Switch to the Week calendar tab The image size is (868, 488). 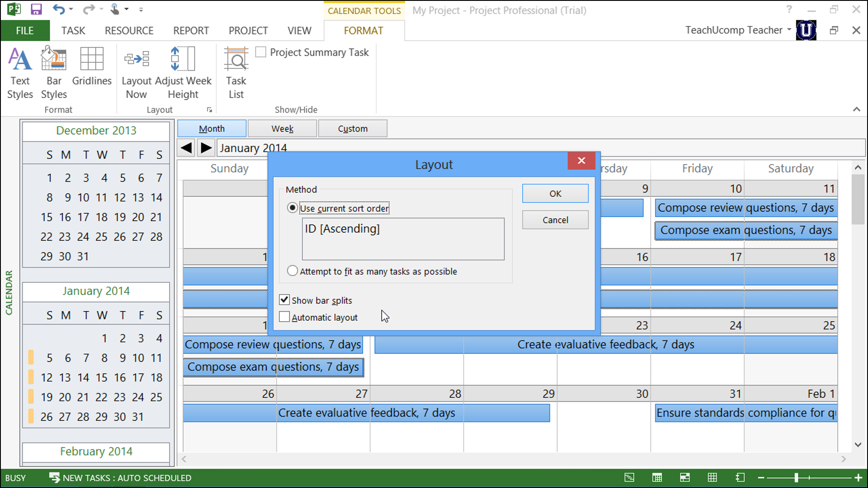pos(282,128)
